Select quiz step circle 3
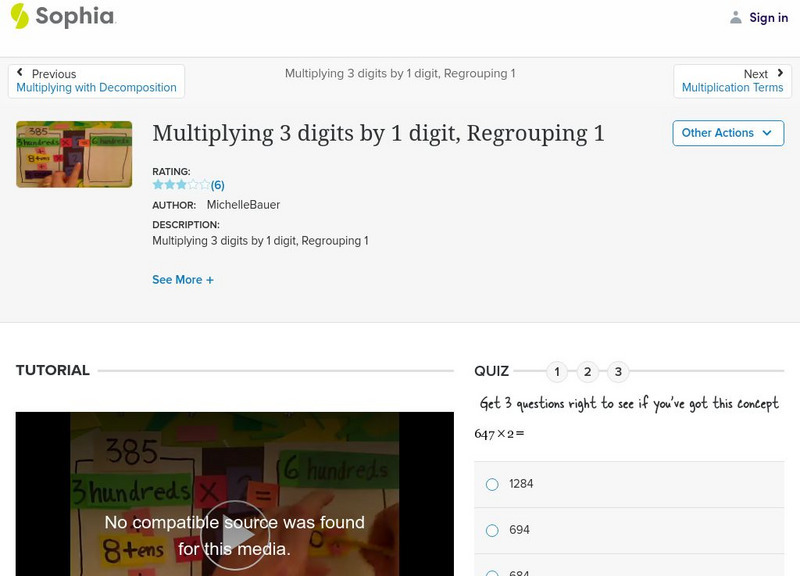Viewport: 800px width, 576px height. 619,370
